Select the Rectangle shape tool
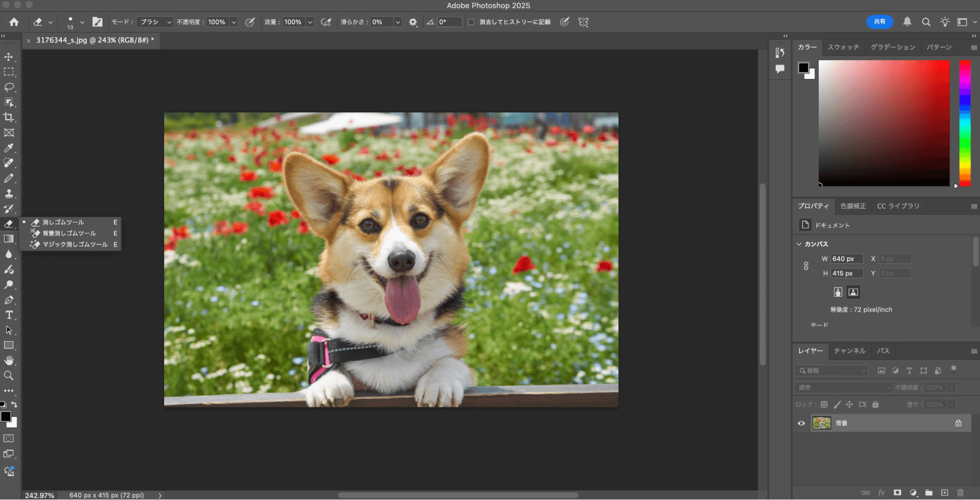 click(9, 346)
